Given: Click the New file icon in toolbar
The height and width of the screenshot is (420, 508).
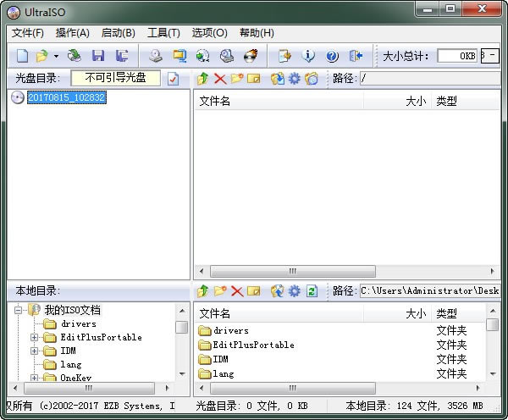Looking at the screenshot, I should 22,56.
